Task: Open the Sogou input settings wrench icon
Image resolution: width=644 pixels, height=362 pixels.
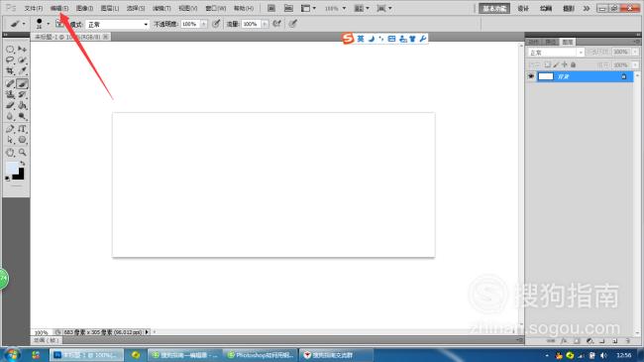Action: (423, 39)
